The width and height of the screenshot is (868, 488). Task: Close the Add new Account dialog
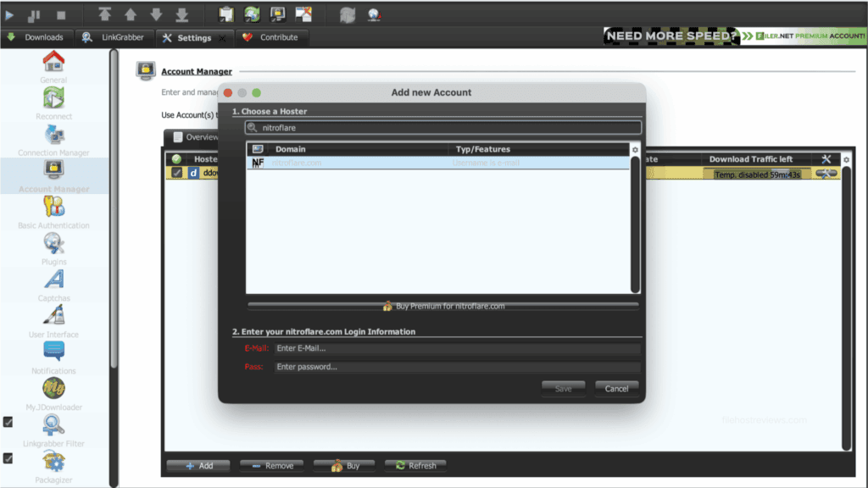click(x=228, y=93)
